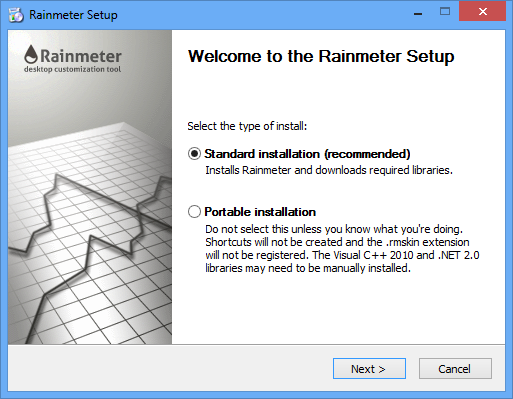Click the 'Select the type of install:' text
Image resolution: width=513 pixels, height=399 pixels.
247,126
